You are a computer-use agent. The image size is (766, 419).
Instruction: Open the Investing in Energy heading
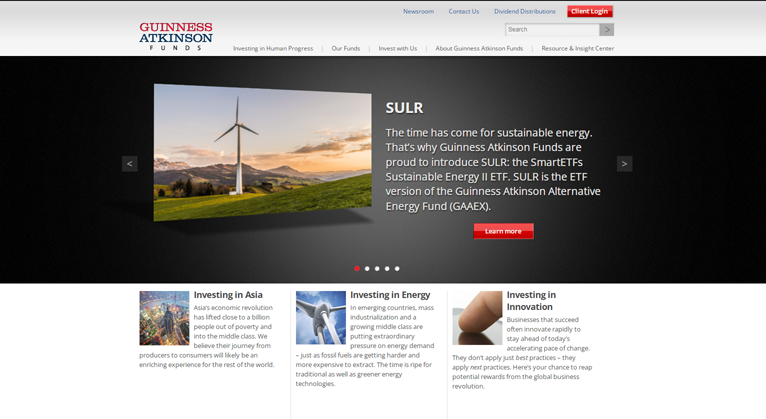(390, 295)
